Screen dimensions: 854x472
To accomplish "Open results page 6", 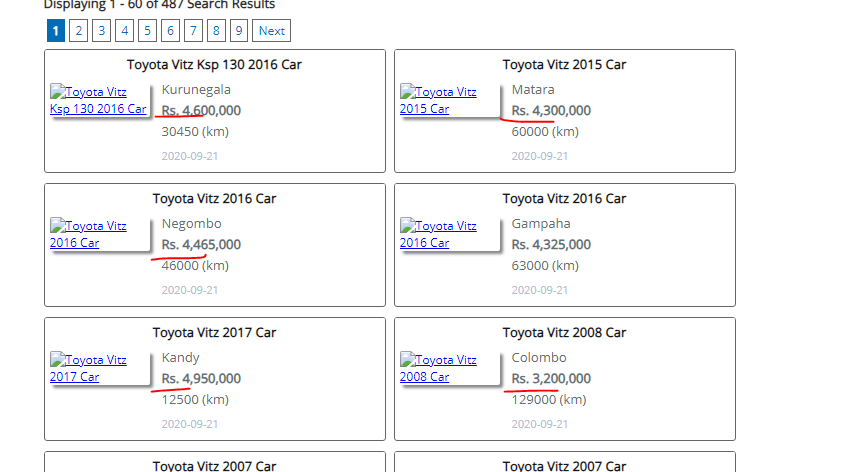I will 170,30.
